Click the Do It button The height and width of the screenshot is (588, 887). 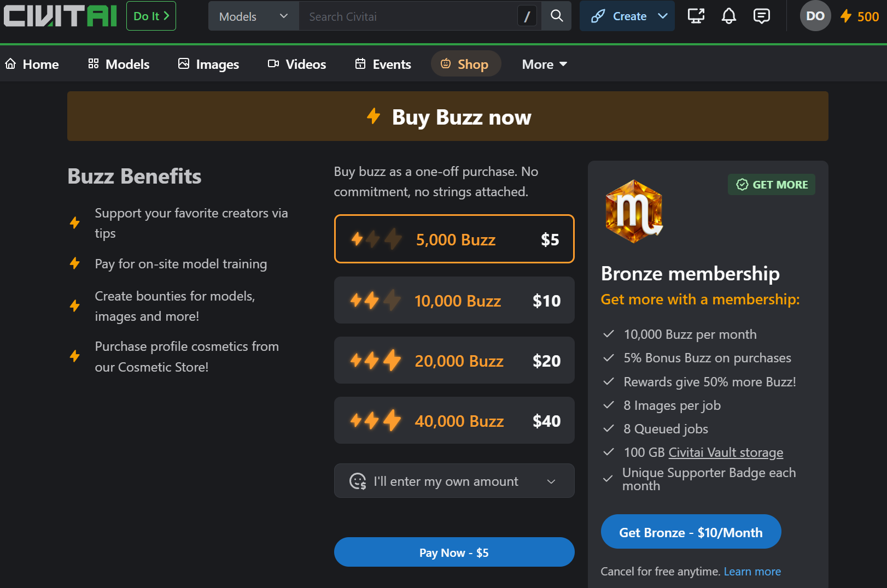pos(151,16)
